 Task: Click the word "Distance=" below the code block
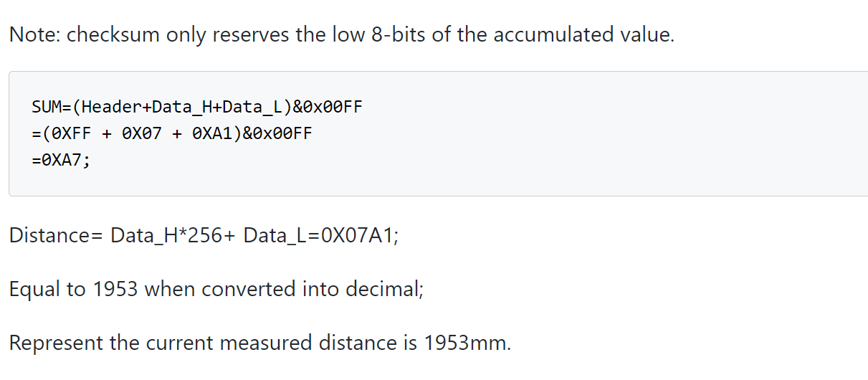point(57,235)
